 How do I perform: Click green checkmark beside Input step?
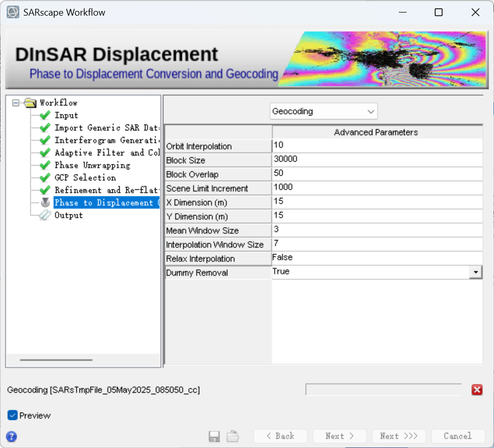[x=45, y=116]
